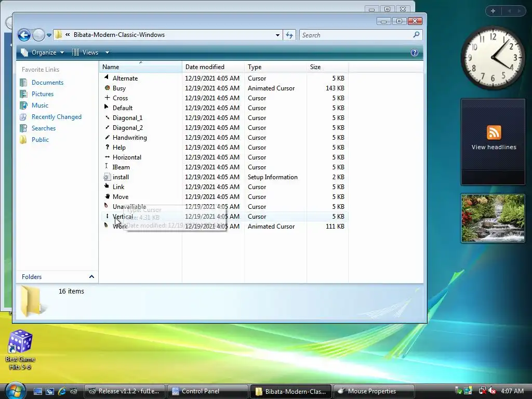Click the Setup Information type cell
Viewport: 532px width, 399px height.
272,177
